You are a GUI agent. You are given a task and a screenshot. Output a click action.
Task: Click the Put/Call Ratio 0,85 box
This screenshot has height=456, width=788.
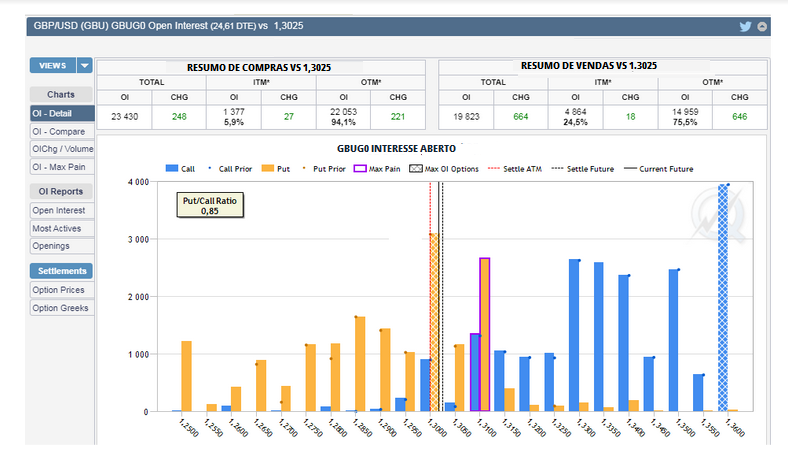coord(210,205)
